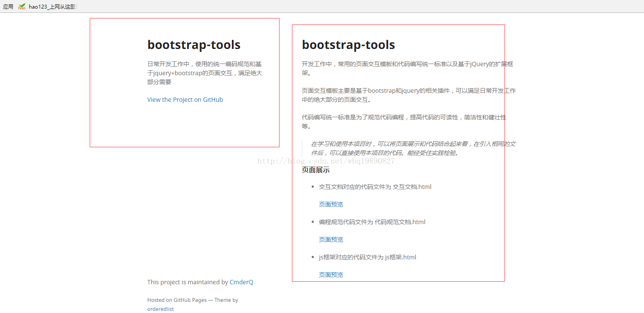The width and height of the screenshot is (644, 313).
Task: Click paragraph starting 代码编写统一标准是为了规范
Action: [404, 122]
